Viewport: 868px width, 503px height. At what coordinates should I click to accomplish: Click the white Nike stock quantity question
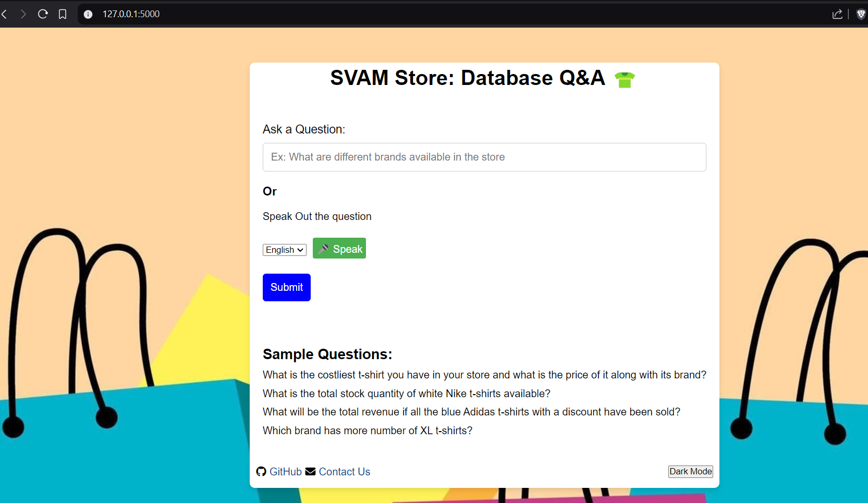pos(406,394)
